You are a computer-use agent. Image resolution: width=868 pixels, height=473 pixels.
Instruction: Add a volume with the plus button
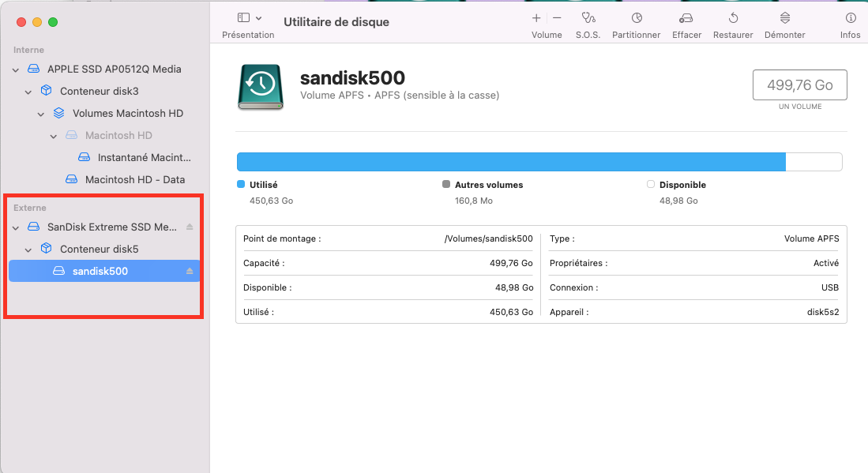click(535, 18)
